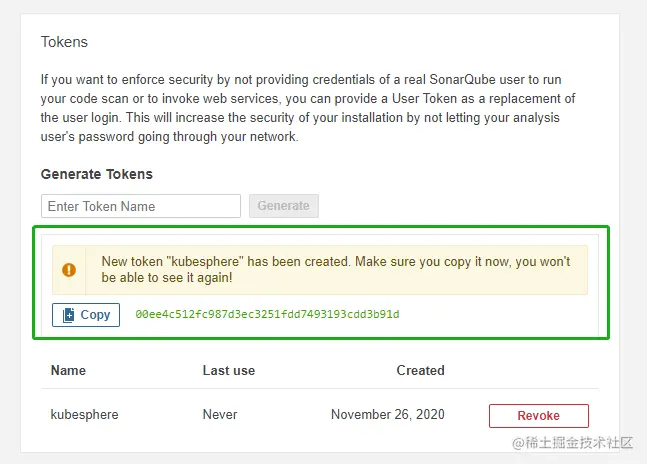
Task: Click the November 26, 2020 created date
Action: click(387, 414)
